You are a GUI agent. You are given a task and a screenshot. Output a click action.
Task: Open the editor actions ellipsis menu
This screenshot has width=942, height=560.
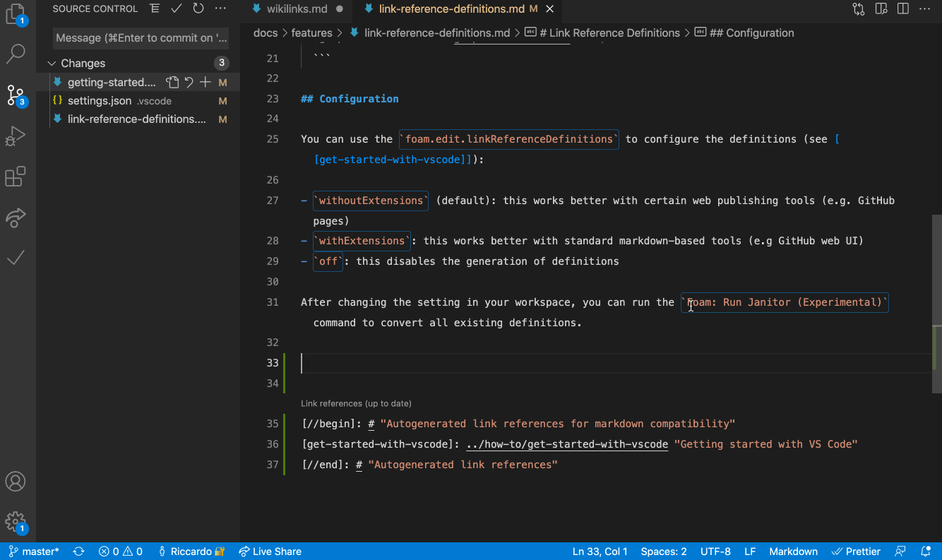(x=925, y=8)
